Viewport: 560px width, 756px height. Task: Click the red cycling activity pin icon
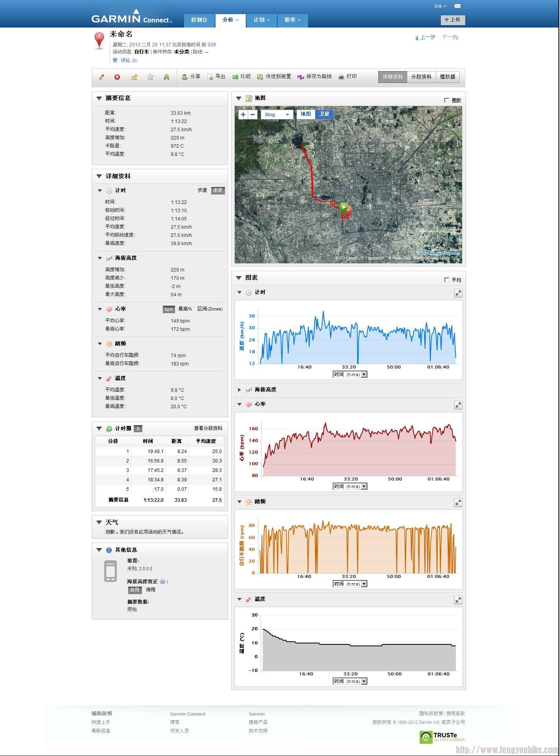point(99,40)
